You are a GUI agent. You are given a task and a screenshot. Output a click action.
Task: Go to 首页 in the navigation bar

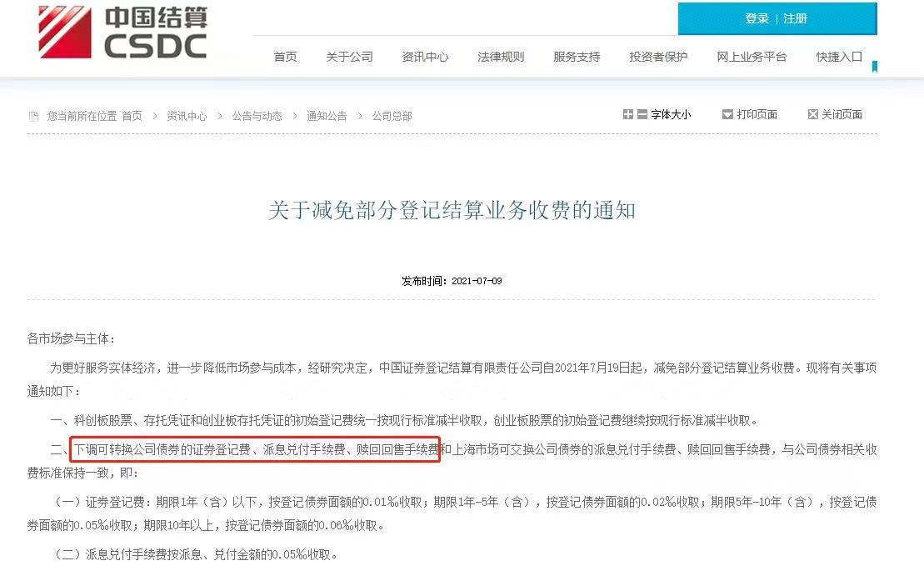tap(286, 57)
